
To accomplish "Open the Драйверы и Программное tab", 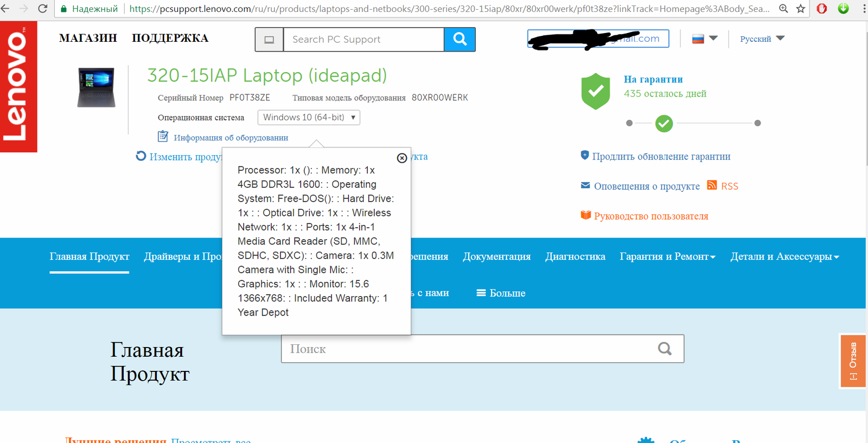I will point(183,256).
